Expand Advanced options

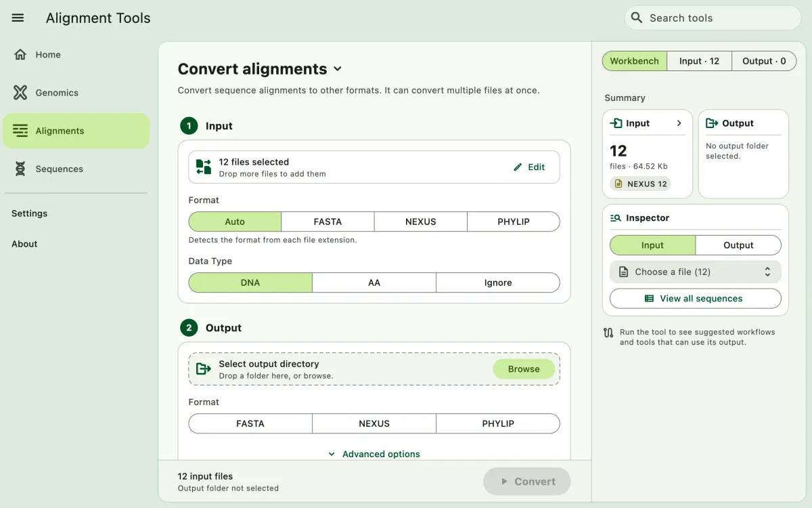(374, 454)
